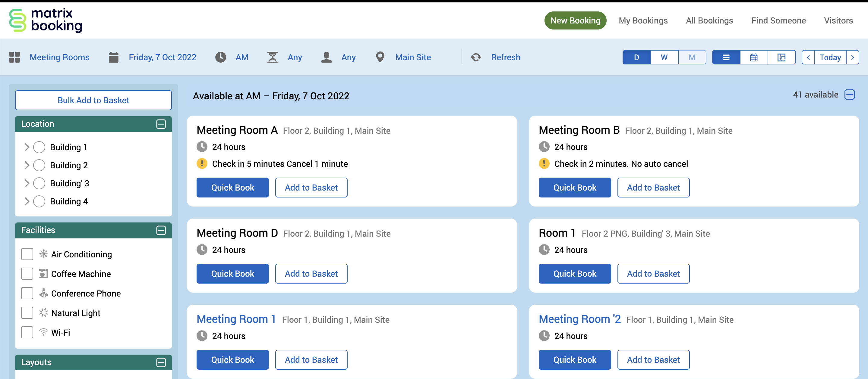Collapse the Facilities panel

pos(161,230)
